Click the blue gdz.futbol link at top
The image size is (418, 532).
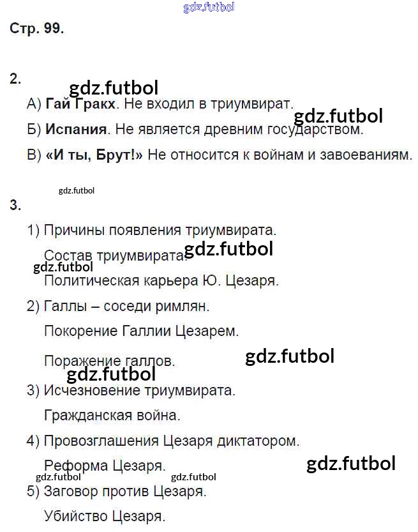[x=209, y=8]
